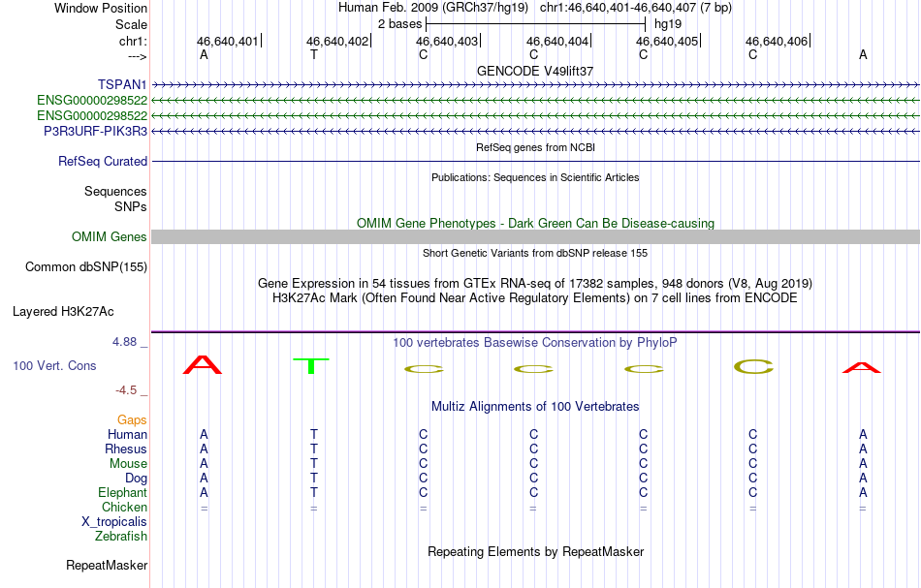Click Multiz Alignments of 100 Vertebrates title
Viewport: 921px width, 588px height.
(535, 407)
